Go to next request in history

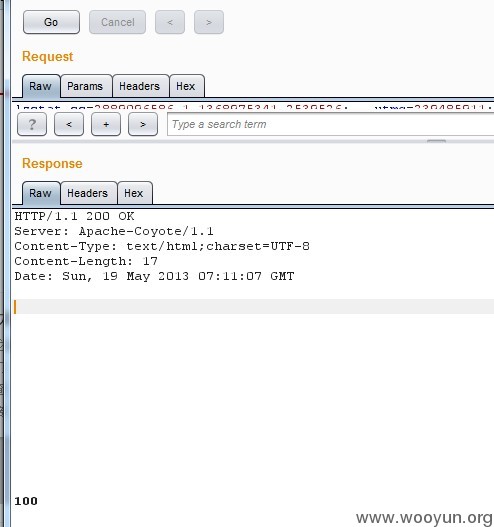209,22
